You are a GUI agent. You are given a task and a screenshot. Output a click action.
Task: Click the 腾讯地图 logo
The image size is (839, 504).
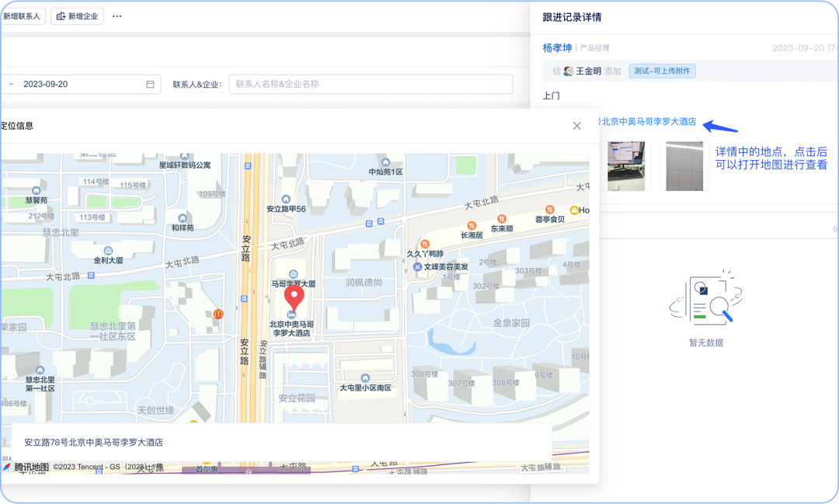tap(26, 467)
